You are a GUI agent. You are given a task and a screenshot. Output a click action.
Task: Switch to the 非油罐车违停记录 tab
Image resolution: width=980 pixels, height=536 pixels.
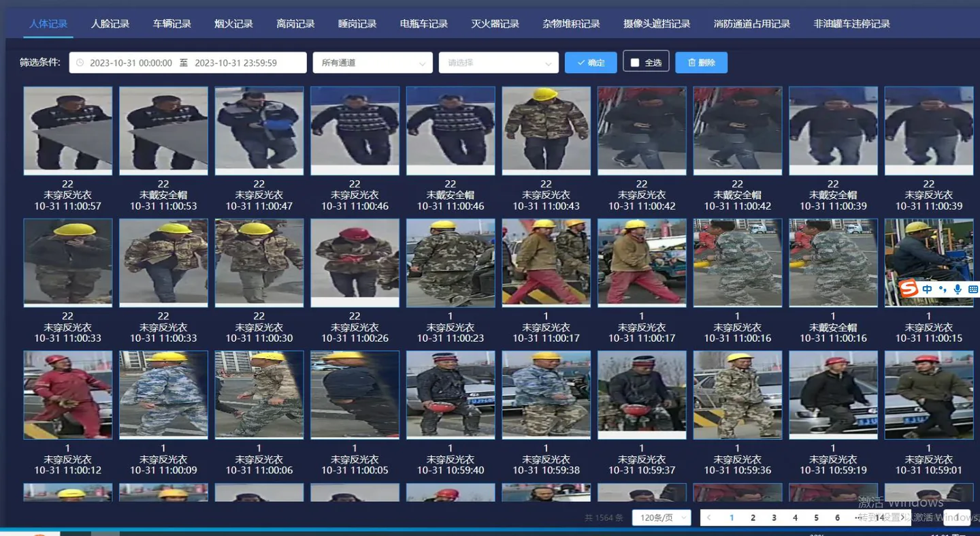click(x=852, y=24)
